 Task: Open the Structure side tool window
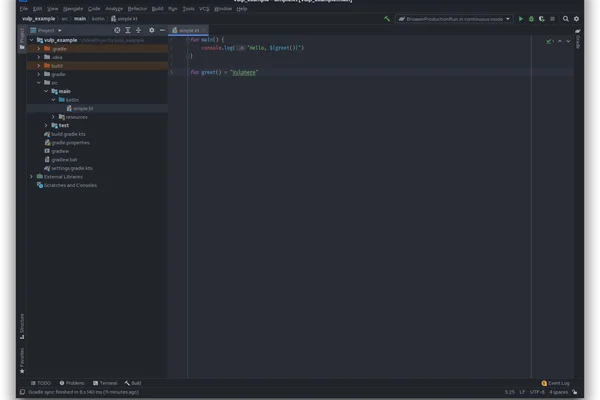(x=22, y=326)
